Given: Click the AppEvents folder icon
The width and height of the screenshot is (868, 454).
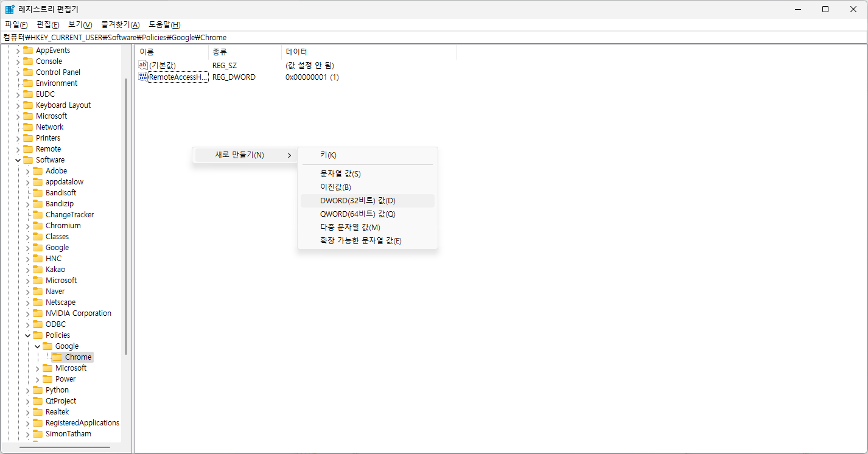Looking at the screenshot, I should [28, 51].
